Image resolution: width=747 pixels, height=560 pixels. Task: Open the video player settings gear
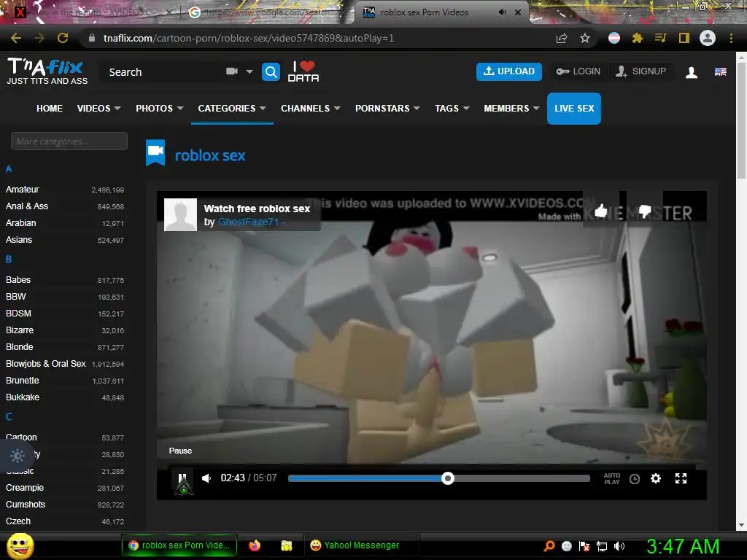click(x=656, y=478)
